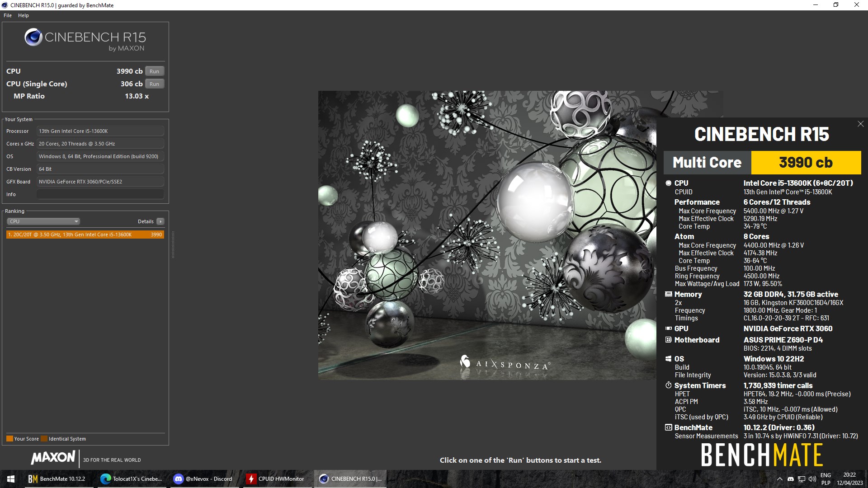Viewport: 868px width, 488px height.
Task: Run the CPU (Single Core) test
Action: coord(155,84)
